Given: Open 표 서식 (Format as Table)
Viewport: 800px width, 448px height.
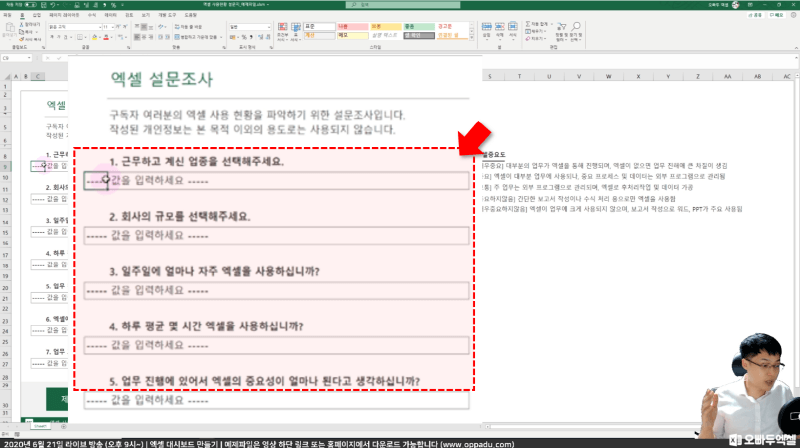Looking at the screenshot, I should [x=296, y=32].
